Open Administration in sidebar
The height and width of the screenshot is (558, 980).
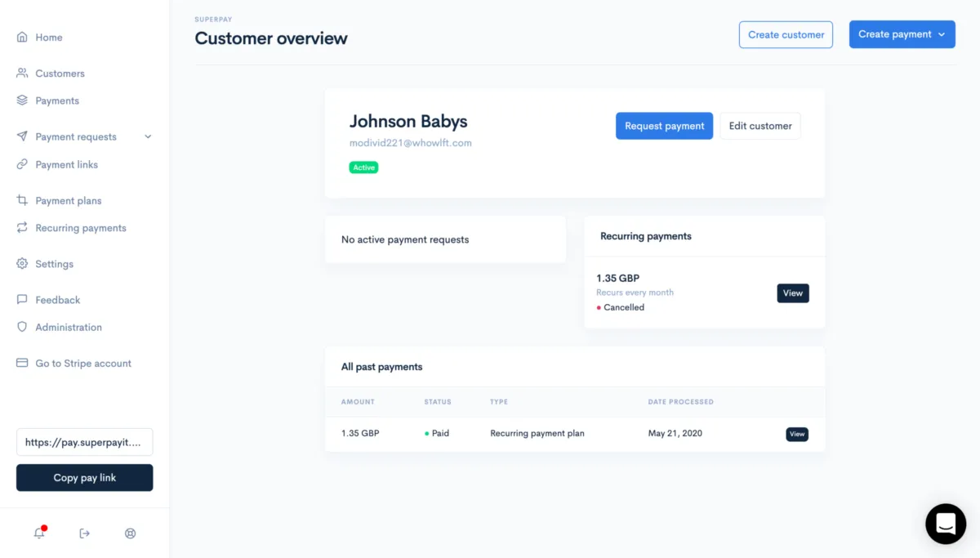pyautogui.click(x=69, y=328)
